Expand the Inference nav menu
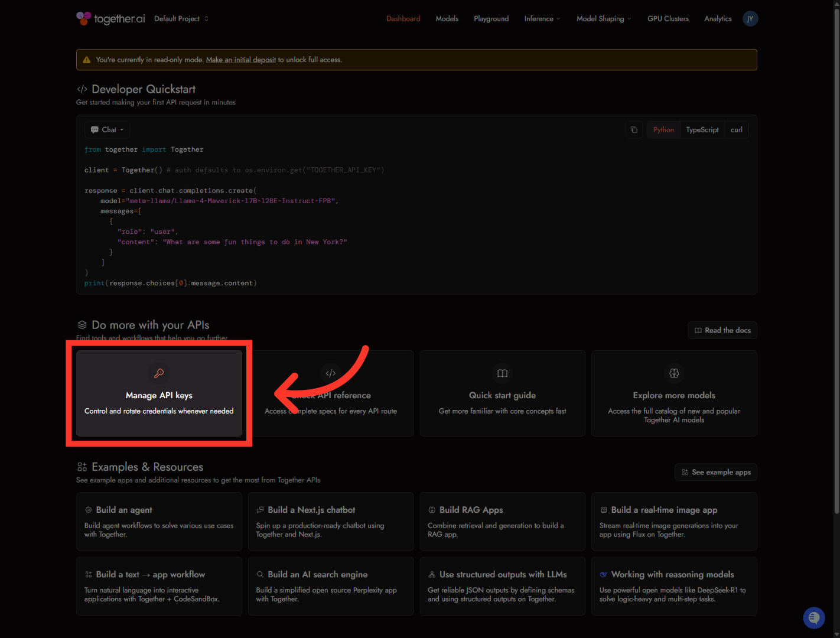The width and height of the screenshot is (840, 638). pyautogui.click(x=542, y=19)
